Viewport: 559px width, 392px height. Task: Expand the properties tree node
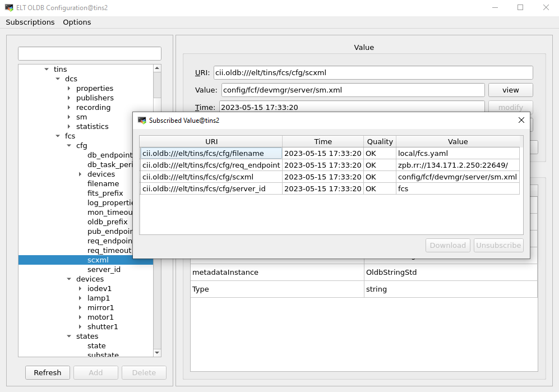69,89
